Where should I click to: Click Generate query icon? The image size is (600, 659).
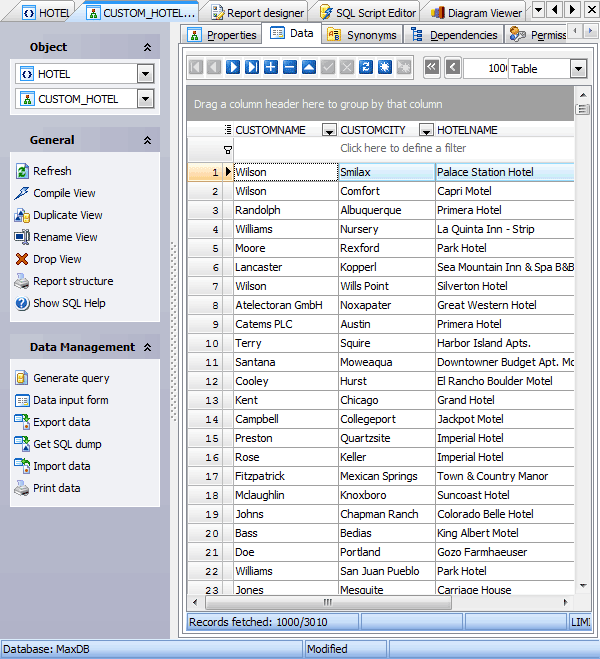coord(21,378)
